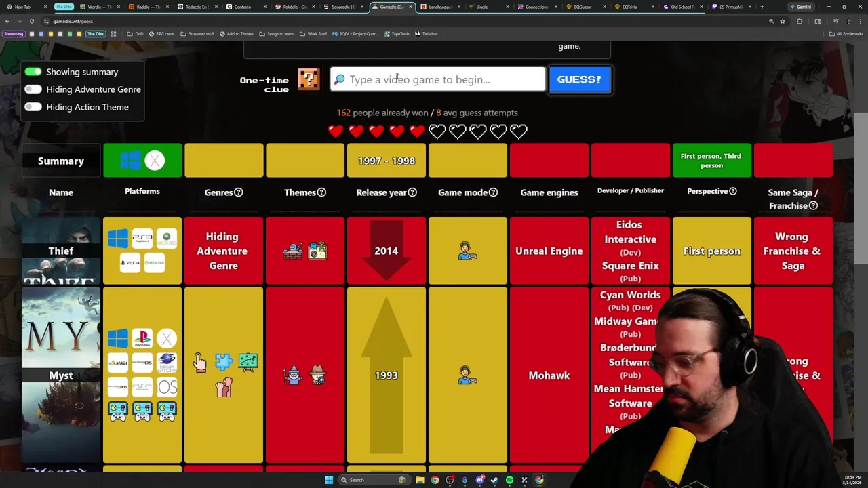
Task: Open the TapeTools bookmark
Action: [x=397, y=33]
